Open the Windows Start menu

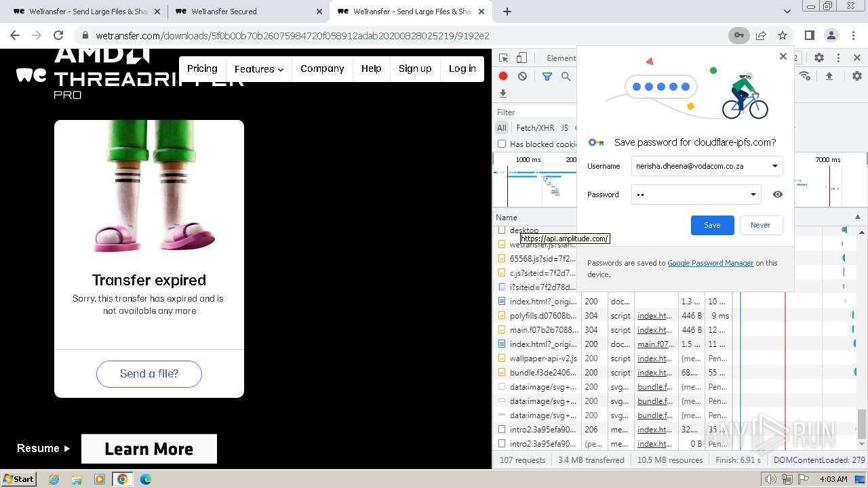tap(19, 479)
